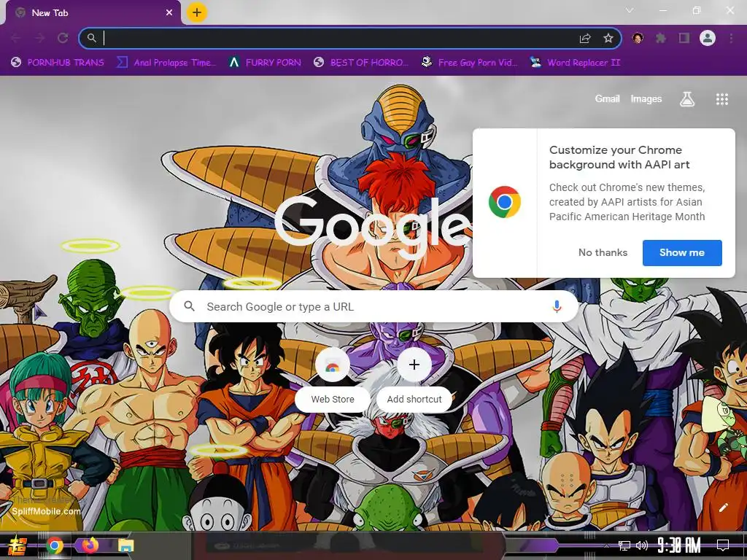The height and width of the screenshot is (560, 747).
Task: Close the New Tab tab
Action: point(169,13)
